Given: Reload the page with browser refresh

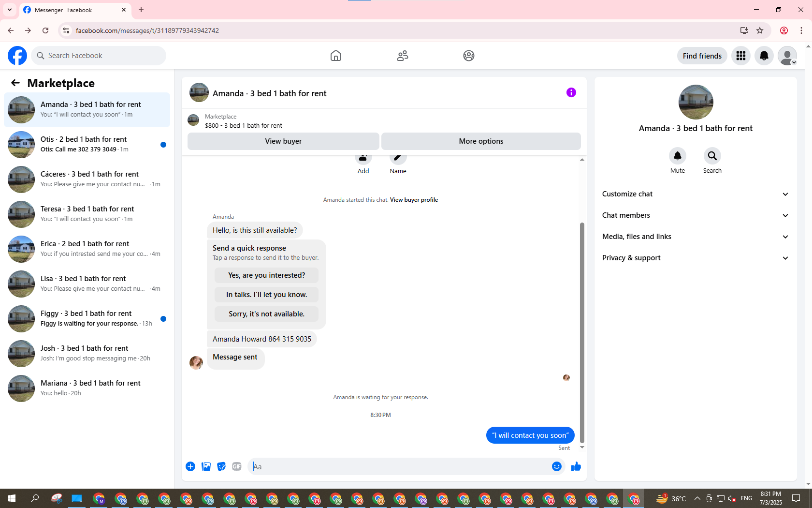Looking at the screenshot, I should pyautogui.click(x=45, y=30).
